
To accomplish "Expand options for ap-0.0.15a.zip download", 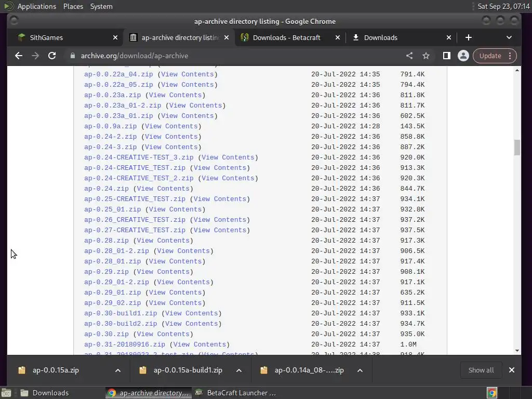I will (x=118, y=370).
